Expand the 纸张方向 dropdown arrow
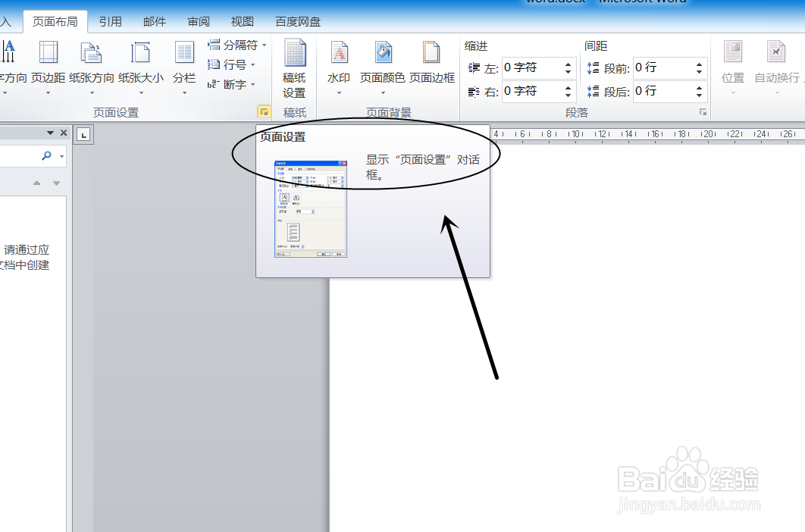The width and height of the screenshot is (805, 532). tap(92, 93)
